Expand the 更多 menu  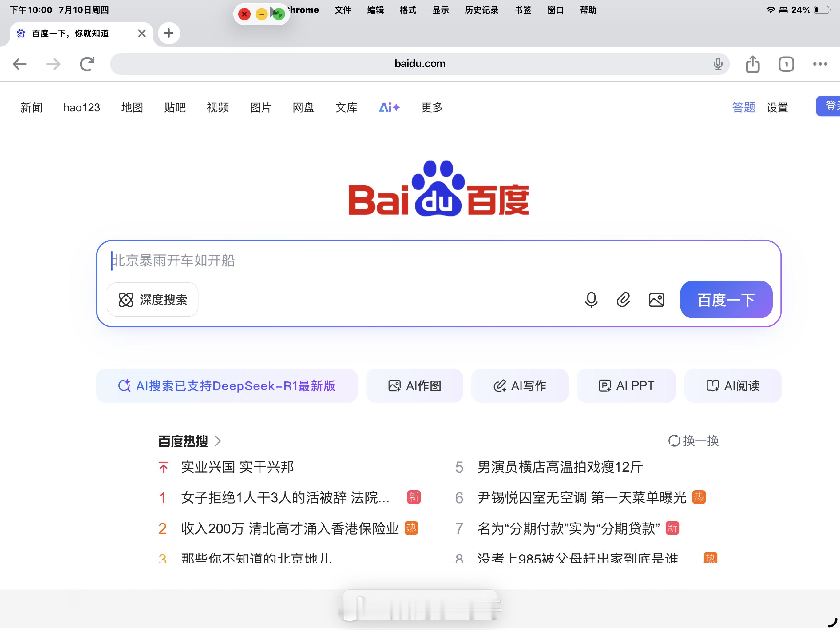click(x=432, y=108)
